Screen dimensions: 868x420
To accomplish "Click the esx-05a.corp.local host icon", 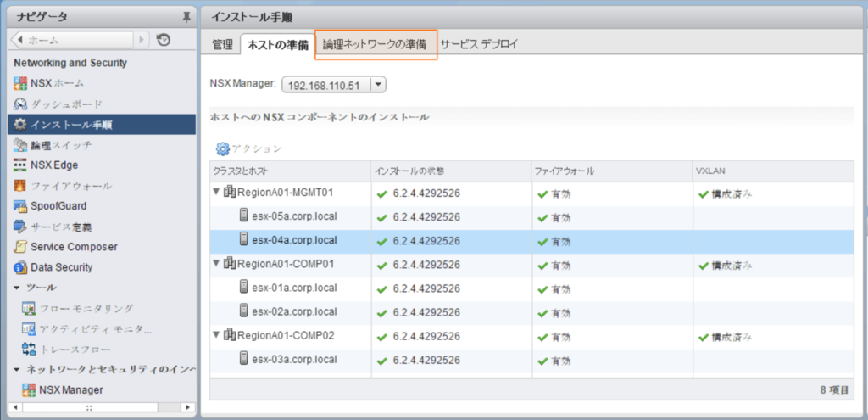I will pos(243,216).
